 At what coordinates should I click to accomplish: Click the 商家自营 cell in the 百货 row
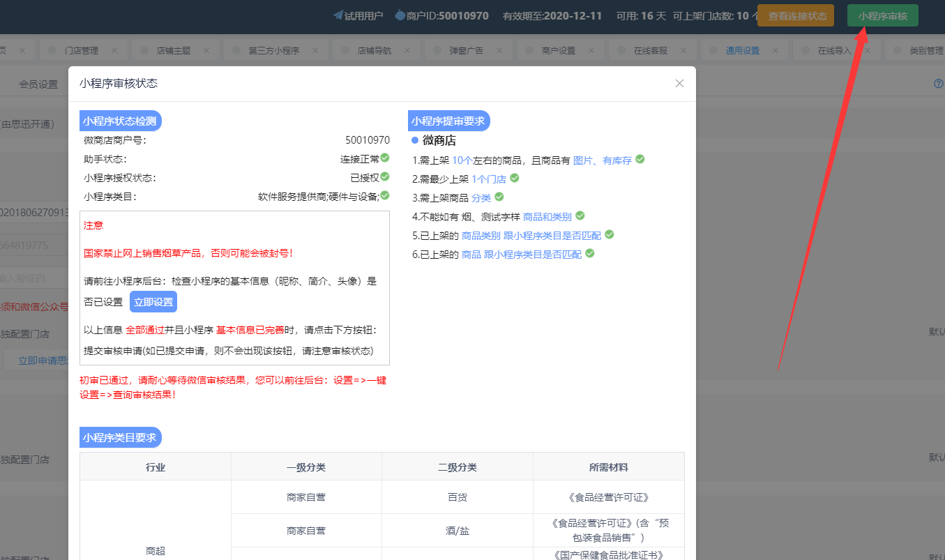[x=306, y=497]
